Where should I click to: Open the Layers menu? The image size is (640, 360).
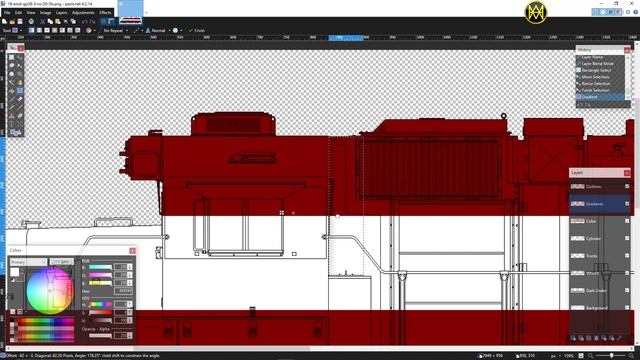tap(61, 13)
